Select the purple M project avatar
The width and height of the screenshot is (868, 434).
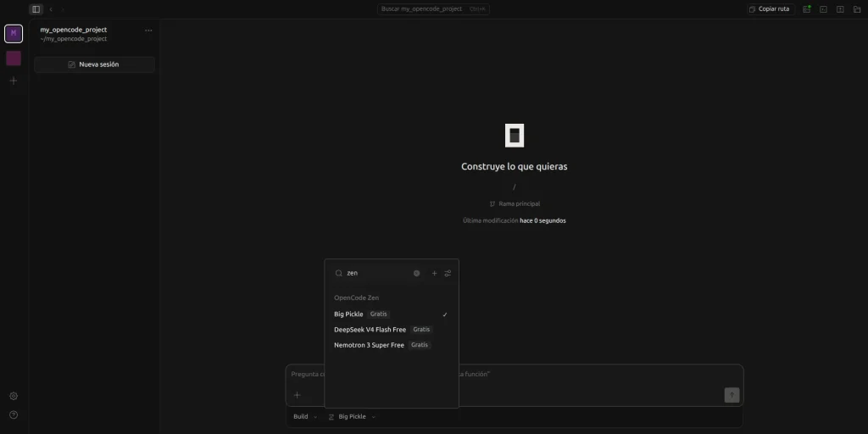[14, 34]
